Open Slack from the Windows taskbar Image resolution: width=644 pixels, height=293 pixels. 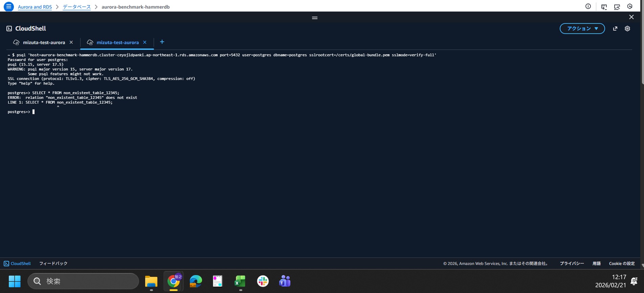(263, 281)
